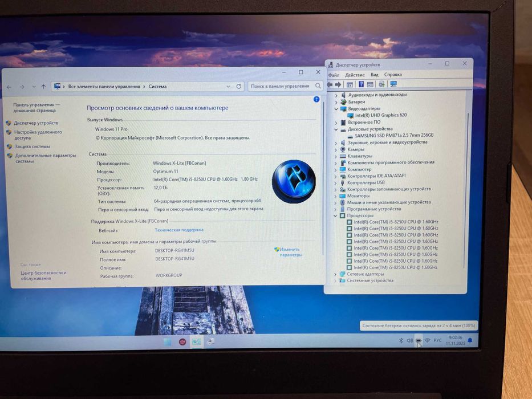Select the Встроенное ПО tree node
This screenshot has width=532, height=399.
[364, 122]
